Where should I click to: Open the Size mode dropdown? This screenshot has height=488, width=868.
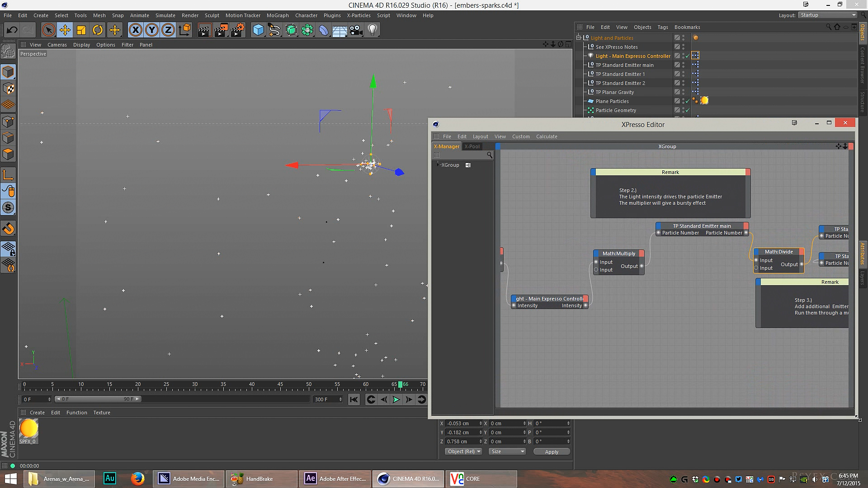point(507,451)
